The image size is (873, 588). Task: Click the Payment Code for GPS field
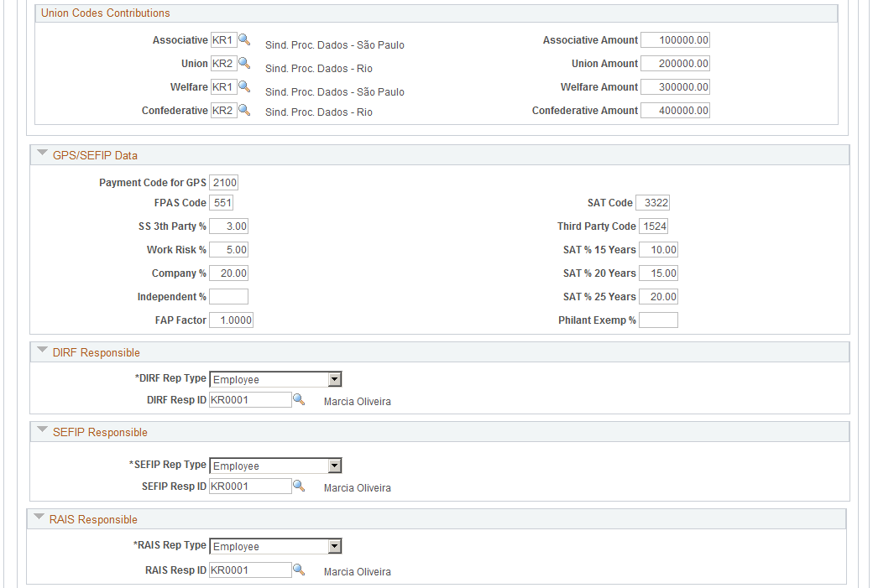pos(224,183)
